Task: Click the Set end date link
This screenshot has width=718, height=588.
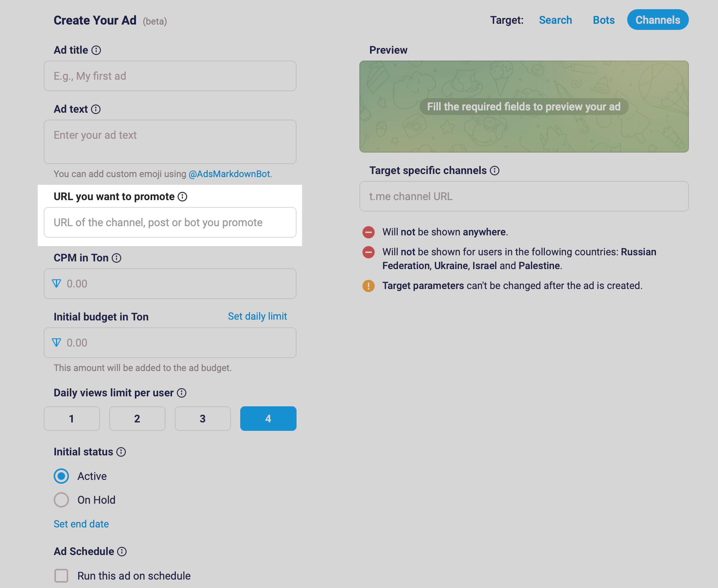Action: [x=81, y=524]
